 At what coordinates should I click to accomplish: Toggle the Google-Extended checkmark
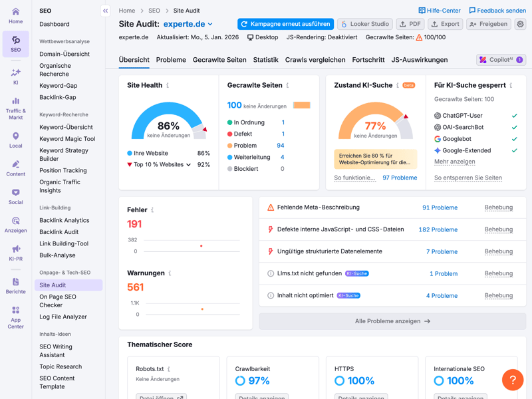514,151
